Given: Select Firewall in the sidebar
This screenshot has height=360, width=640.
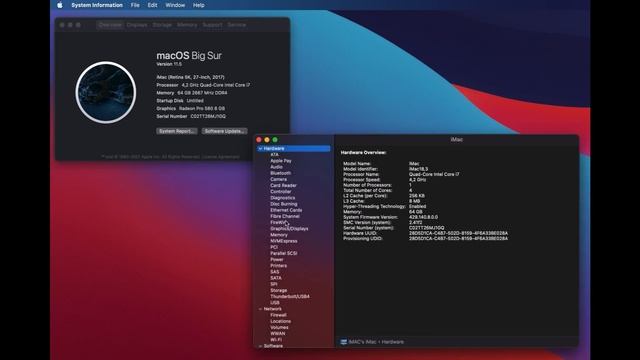Looking at the screenshot, I should point(278,315).
